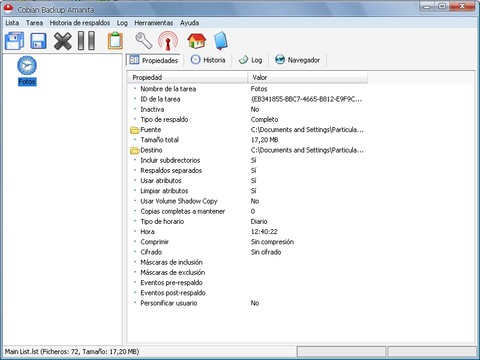Open the Lista menu
Screen dimensions: 480x360
click(x=12, y=23)
